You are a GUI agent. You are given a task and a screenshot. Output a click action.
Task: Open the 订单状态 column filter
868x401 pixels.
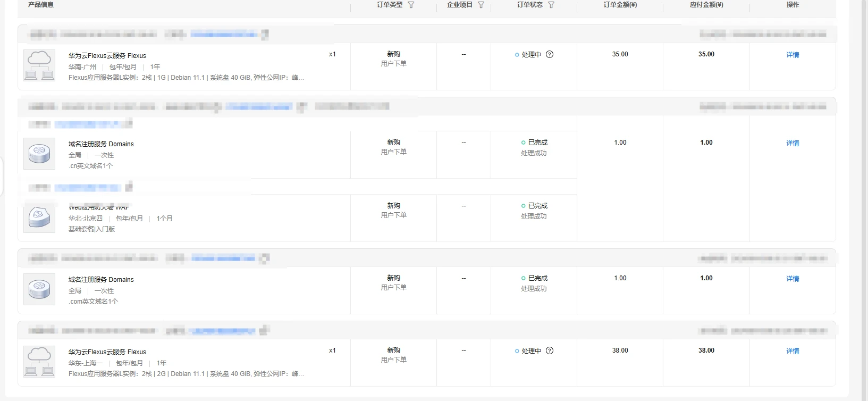551,5
